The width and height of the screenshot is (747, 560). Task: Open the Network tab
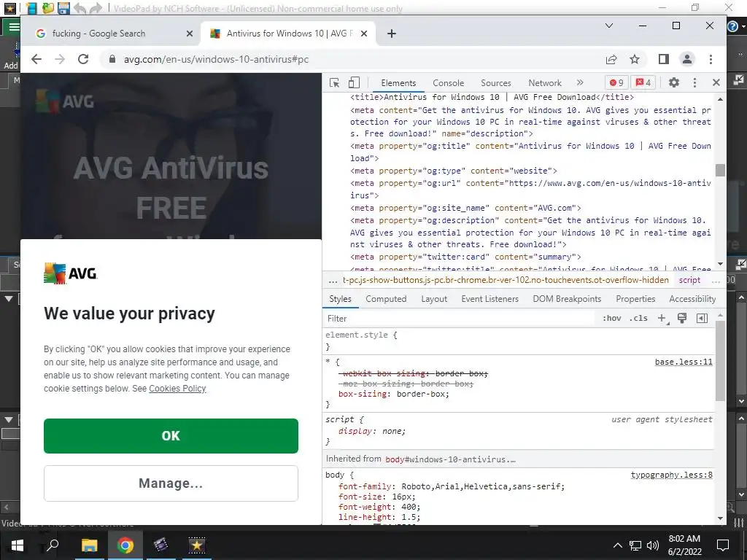pos(544,83)
